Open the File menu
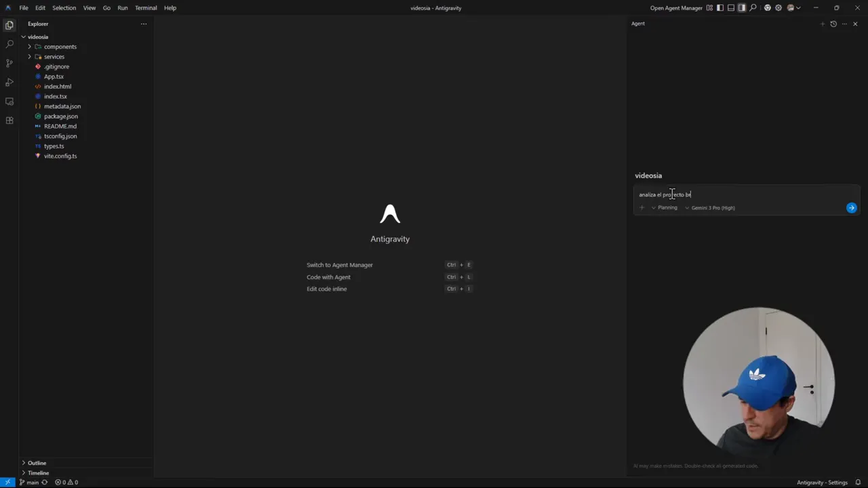Image resolution: width=868 pixels, height=488 pixels. (x=24, y=8)
